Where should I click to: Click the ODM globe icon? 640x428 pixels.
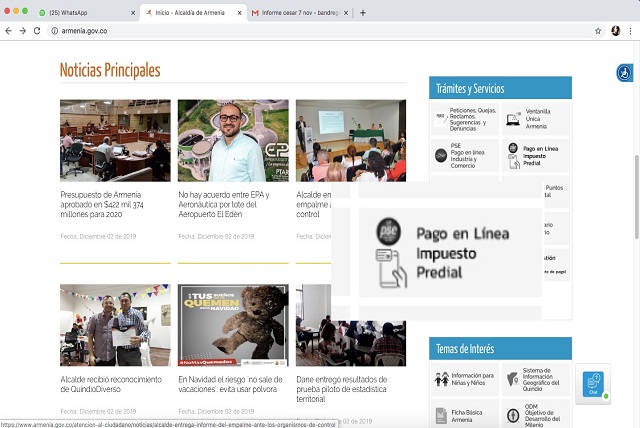[x=513, y=416]
